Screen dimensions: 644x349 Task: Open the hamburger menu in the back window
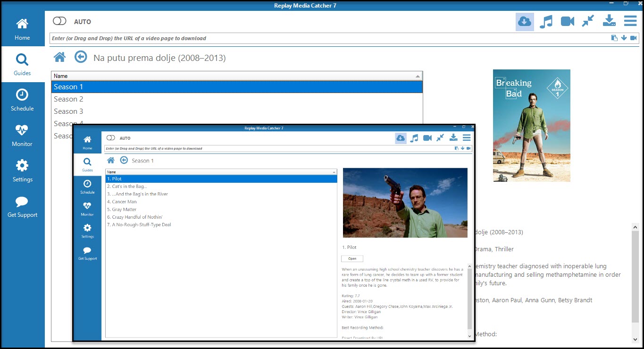[x=630, y=21]
